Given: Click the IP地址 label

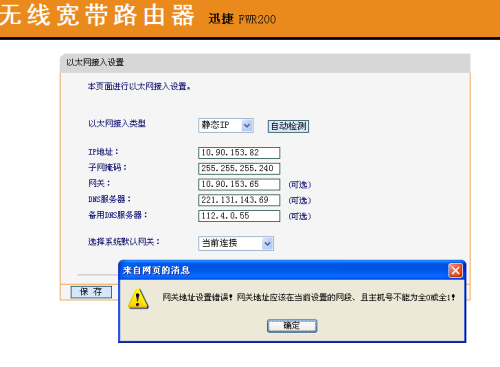Looking at the screenshot, I should [x=103, y=152].
